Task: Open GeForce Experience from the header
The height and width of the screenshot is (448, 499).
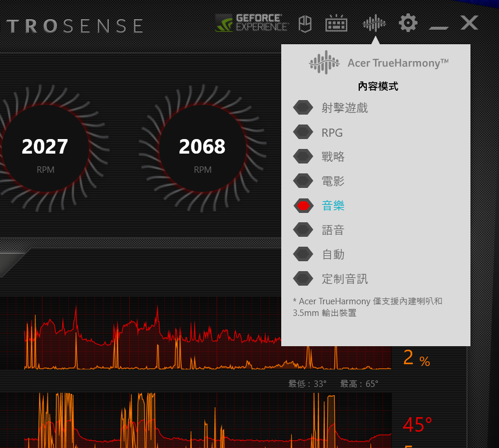Action: pos(252,23)
